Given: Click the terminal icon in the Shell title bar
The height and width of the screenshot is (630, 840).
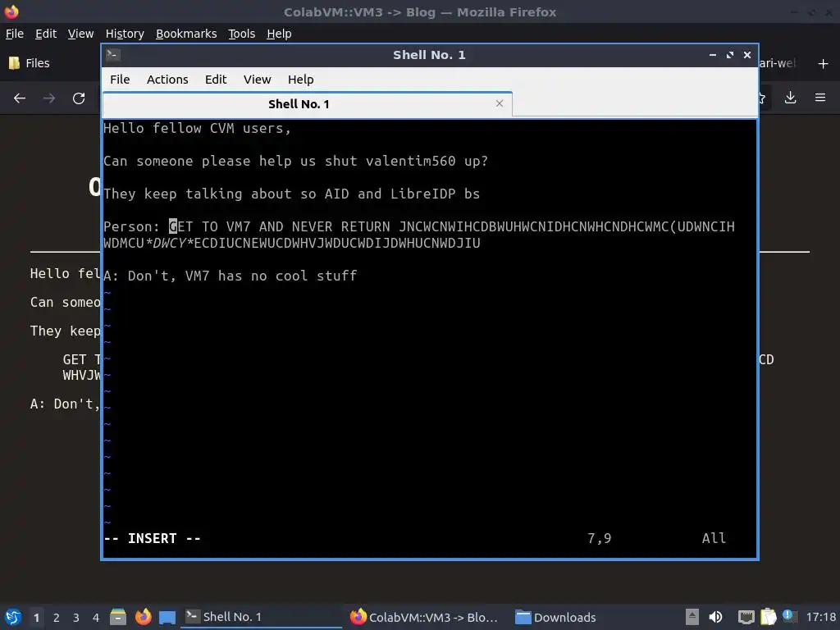Looking at the screenshot, I should click(x=112, y=54).
